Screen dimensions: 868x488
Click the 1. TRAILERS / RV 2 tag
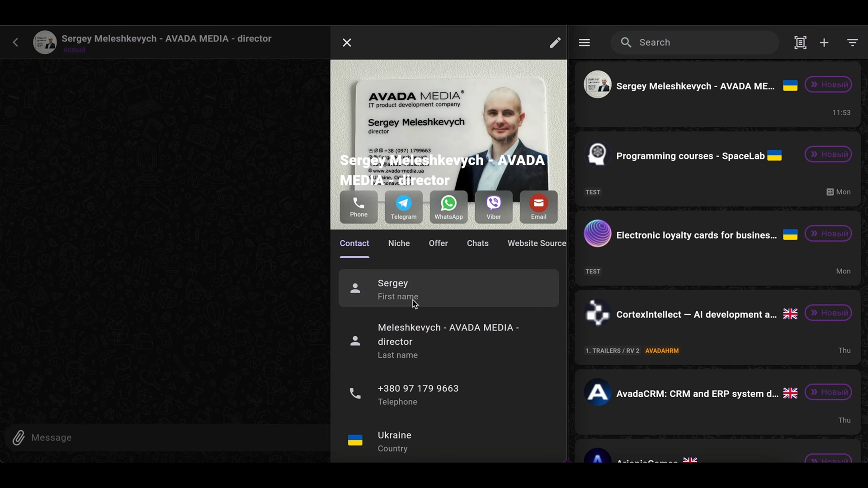click(x=612, y=351)
